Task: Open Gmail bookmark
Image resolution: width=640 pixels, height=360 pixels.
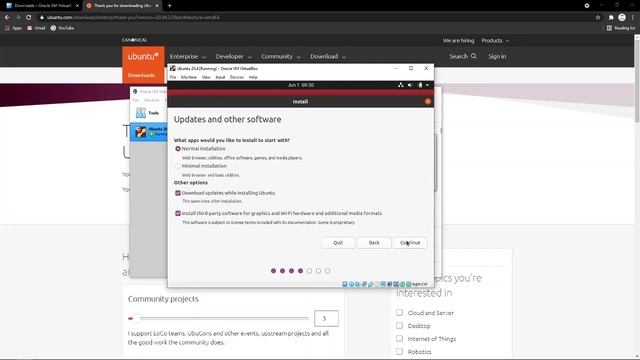Action: [x=36, y=28]
